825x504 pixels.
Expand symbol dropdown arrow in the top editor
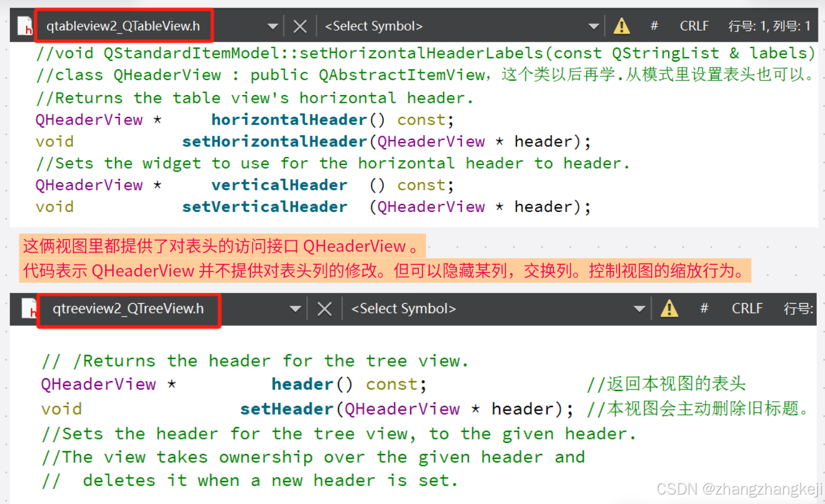pos(593,26)
